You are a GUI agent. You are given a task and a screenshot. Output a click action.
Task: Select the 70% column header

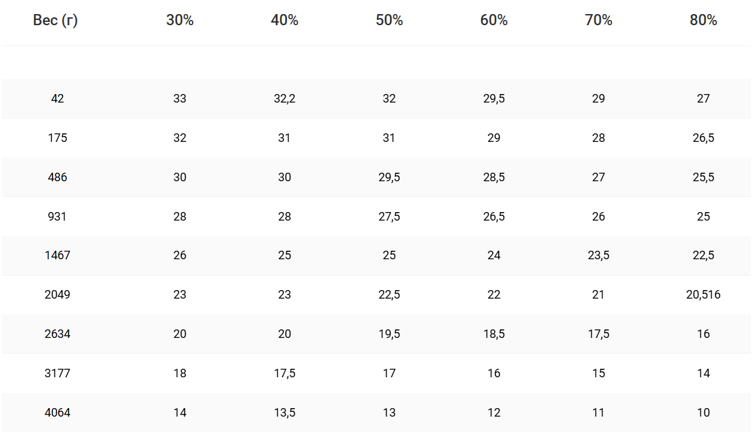[598, 21]
